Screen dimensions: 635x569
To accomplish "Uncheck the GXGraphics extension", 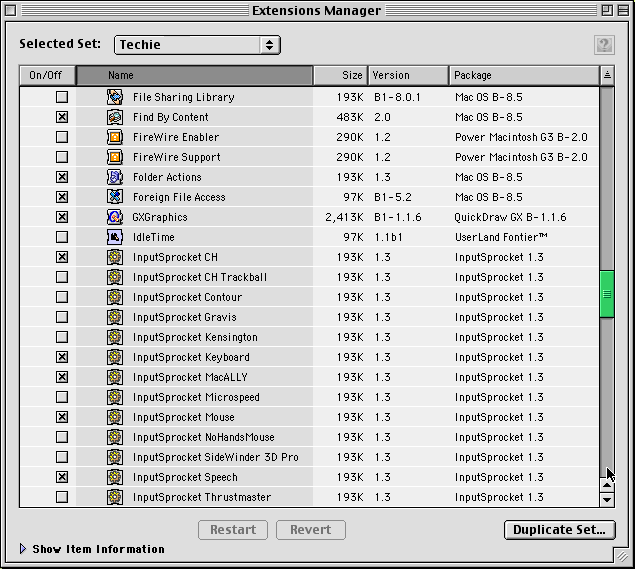I will click(x=62, y=217).
